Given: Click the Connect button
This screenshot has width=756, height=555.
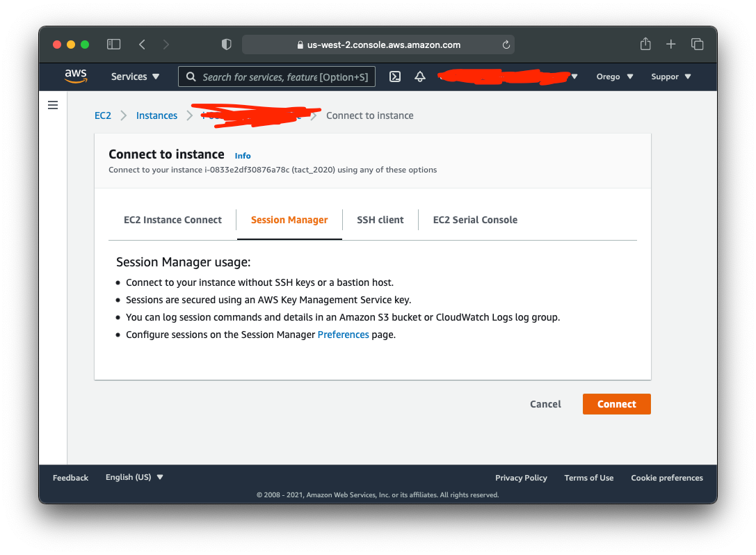Looking at the screenshot, I should click(x=617, y=404).
